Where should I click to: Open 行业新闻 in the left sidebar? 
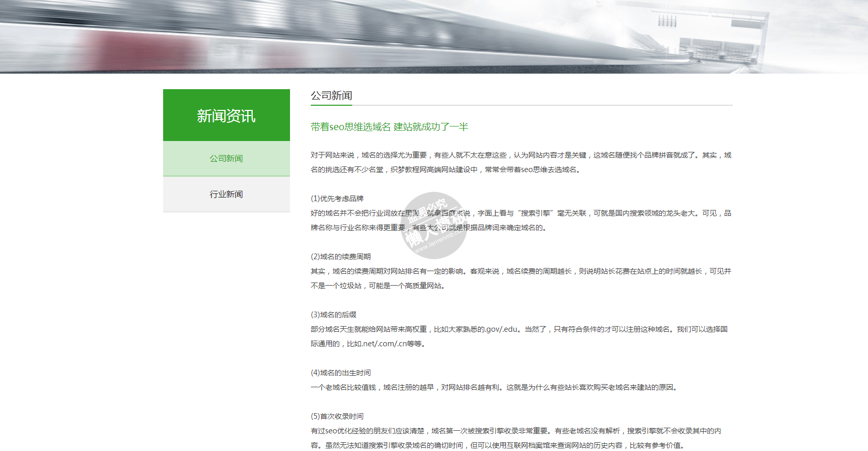point(226,194)
